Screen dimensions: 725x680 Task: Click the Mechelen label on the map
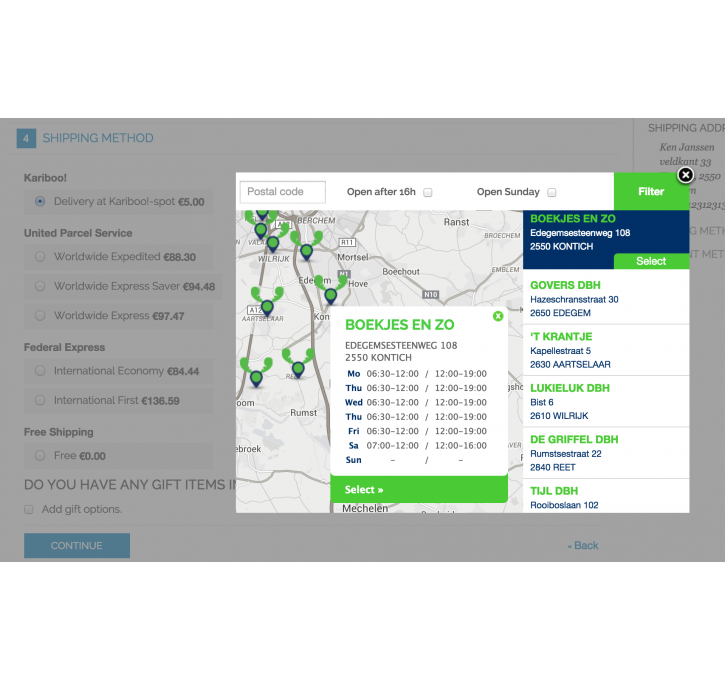[x=365, y=508]
